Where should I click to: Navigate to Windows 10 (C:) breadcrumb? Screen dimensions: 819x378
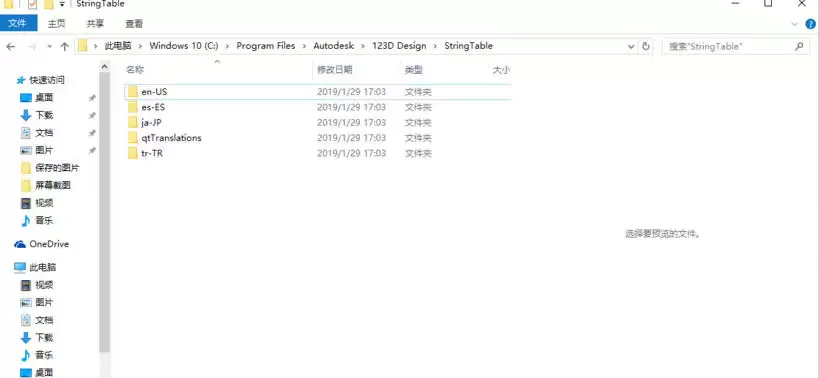coord(184,46)
